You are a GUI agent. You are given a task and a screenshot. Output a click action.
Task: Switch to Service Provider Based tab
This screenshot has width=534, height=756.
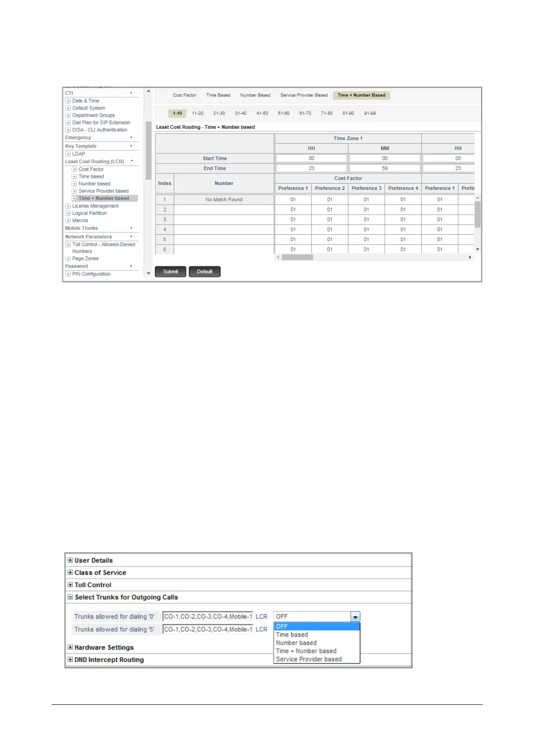click(x=304, y=95)
